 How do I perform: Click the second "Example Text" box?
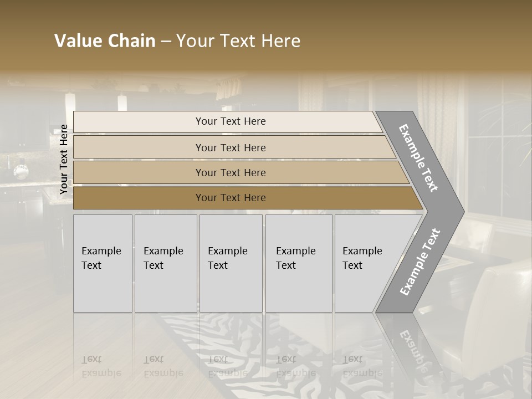(x=165, y=263)
